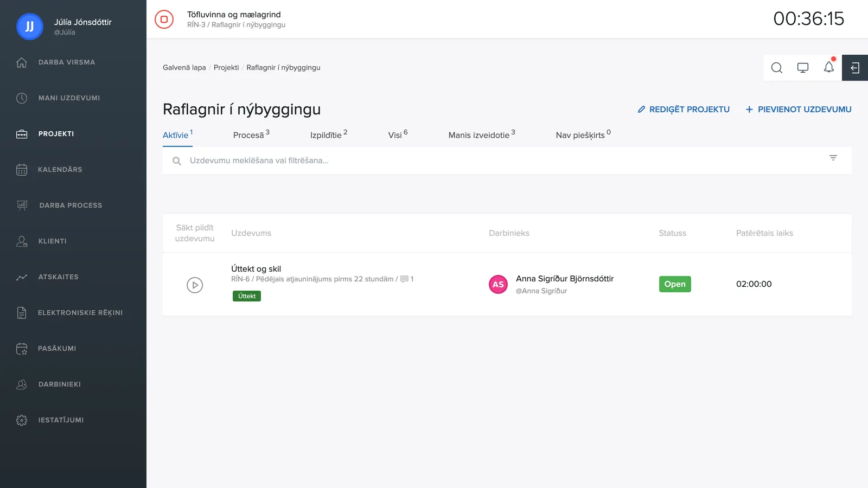Click the pencil icon of Rediģēt projektu
The height and width of the screenshot is (488, 868).
coord(641,110)
